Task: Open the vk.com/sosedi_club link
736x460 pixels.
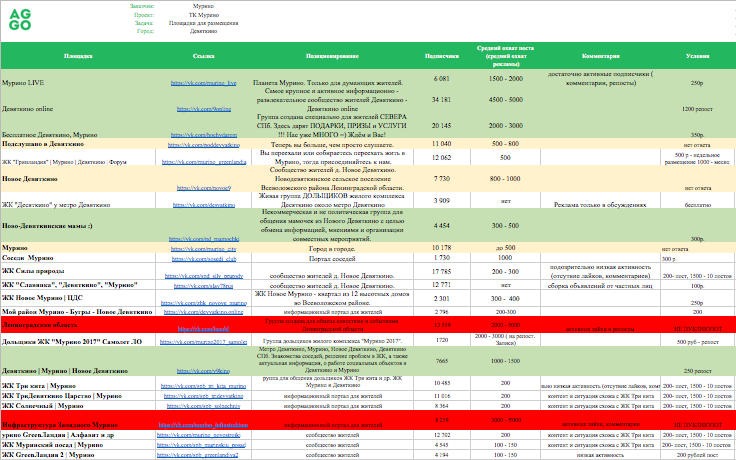Action: point(204,259)
